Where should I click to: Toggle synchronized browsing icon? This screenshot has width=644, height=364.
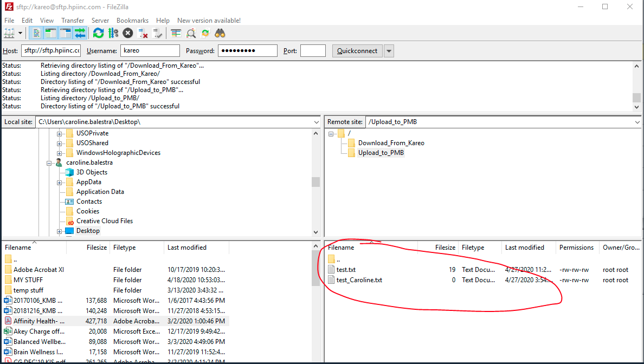(205, 33)
